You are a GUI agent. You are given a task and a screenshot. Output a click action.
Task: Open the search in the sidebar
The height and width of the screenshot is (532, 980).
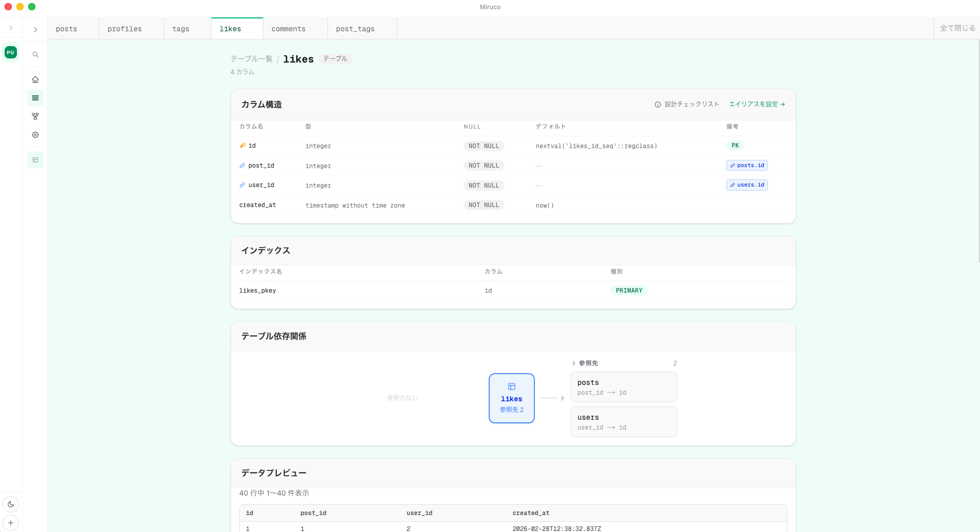35,54
